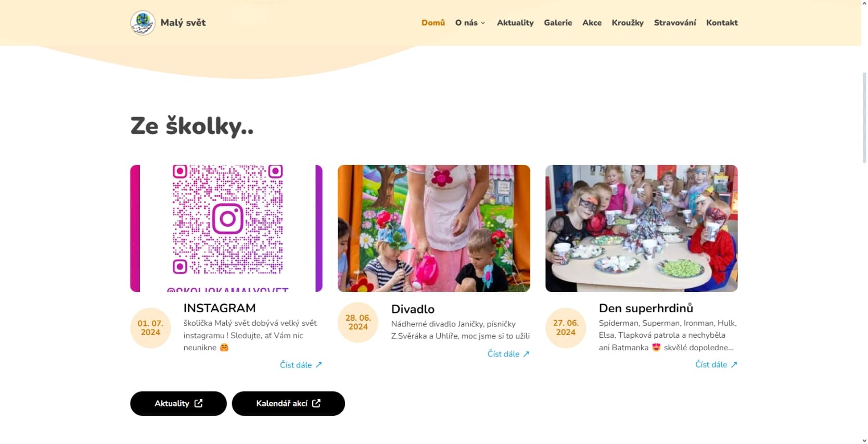Click the scrollbar up arrow

(x=864, y=3)
